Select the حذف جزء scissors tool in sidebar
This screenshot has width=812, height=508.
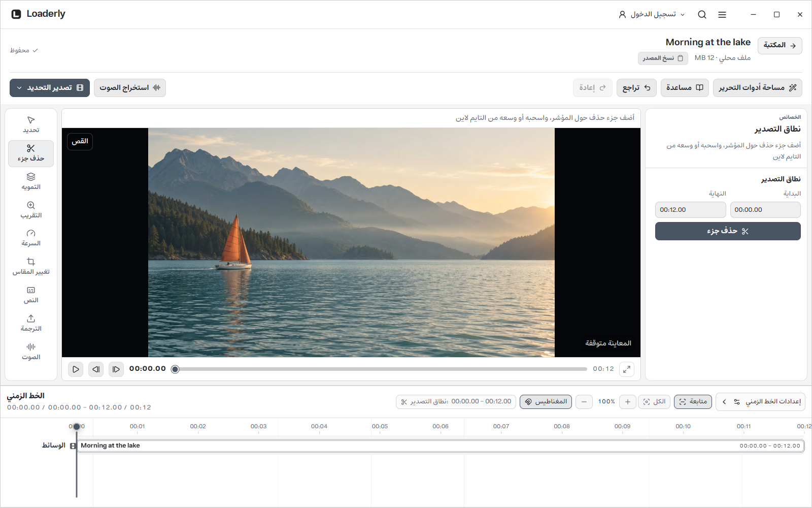[x=31, y=153]
